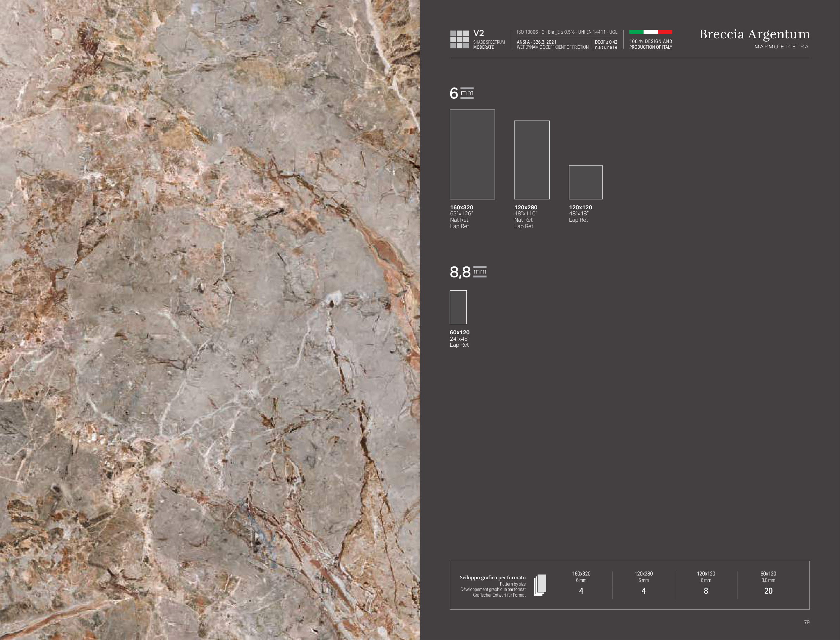Click the ISO 13006 specification text
The image size is (840, 640).
566,32
